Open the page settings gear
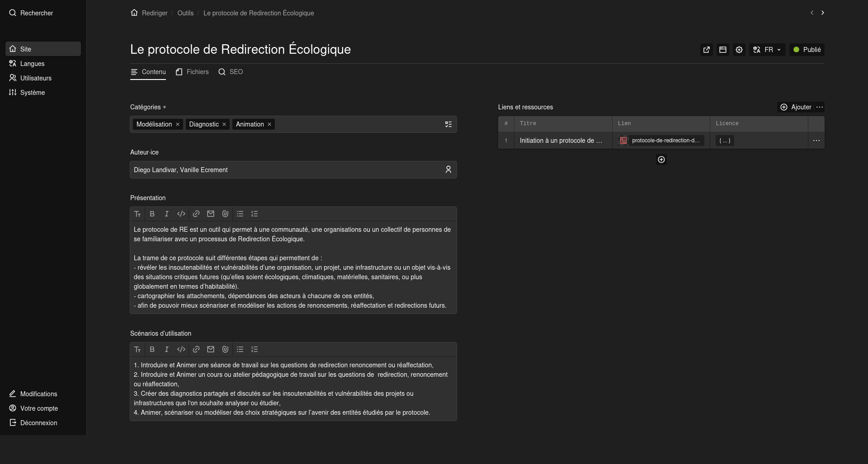The width and height of the screenshot is (868, 464). 739,50
